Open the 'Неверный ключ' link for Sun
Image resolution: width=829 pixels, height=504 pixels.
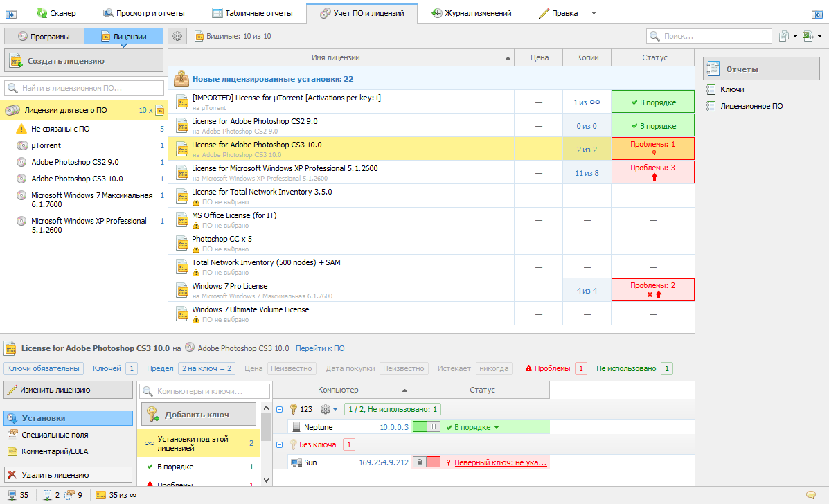pyautogui.click(x=500, y=462)
